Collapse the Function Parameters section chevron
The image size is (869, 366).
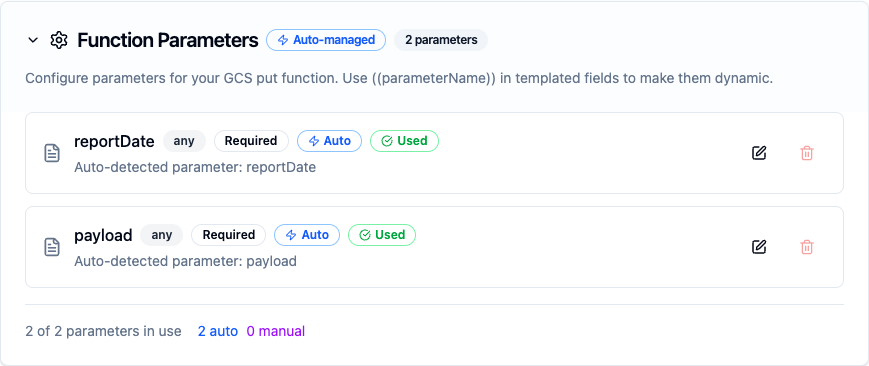(x=33, y=40)
